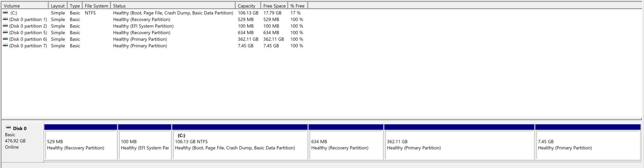
Task: Select the 7.45 GB Primary Partition block
Action: pos(588,142)
